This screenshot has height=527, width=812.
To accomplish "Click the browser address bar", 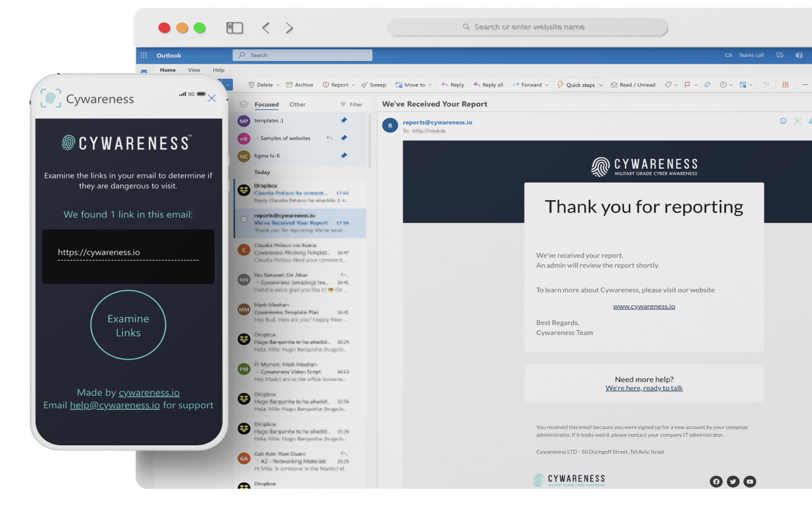I will click(527, 27).
